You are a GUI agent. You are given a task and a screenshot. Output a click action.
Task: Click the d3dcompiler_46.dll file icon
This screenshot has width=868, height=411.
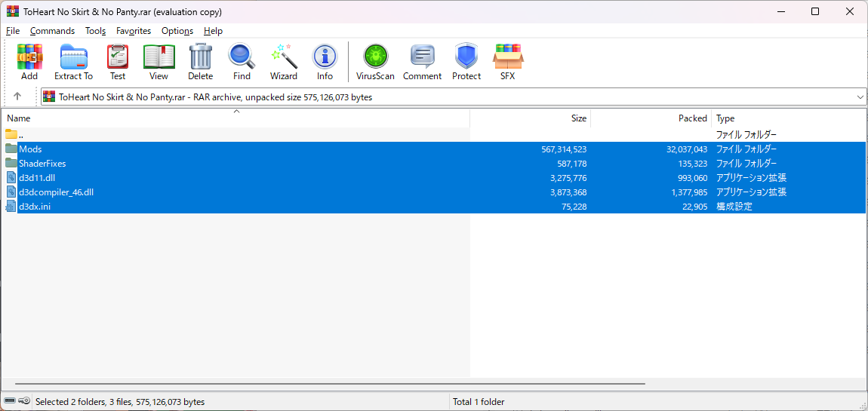(x=11, y=192)
